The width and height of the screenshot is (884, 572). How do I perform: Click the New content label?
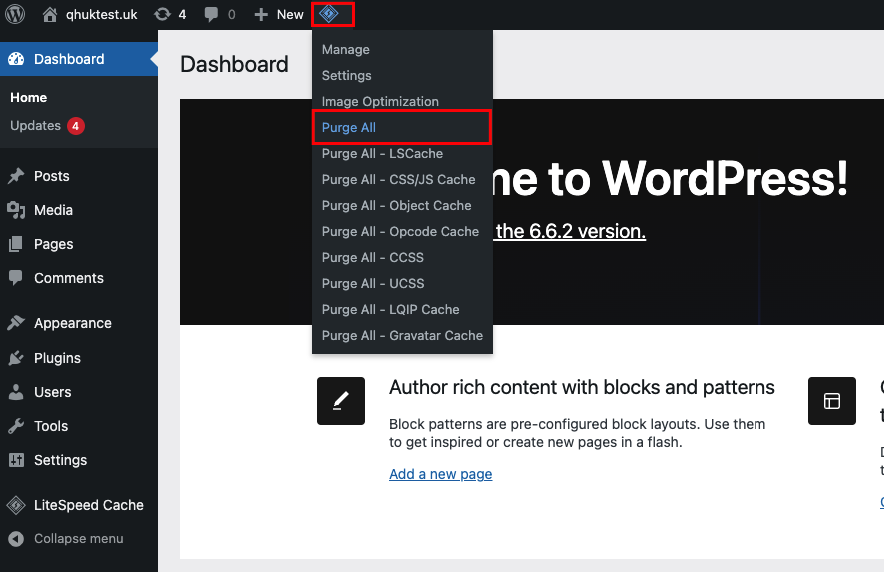point(290,15)
